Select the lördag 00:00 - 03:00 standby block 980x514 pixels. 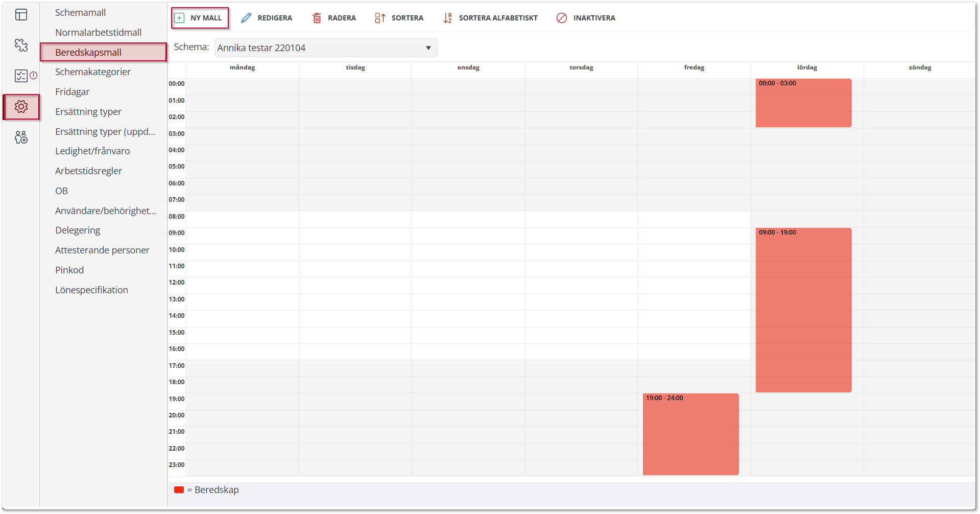coord(803,103)
